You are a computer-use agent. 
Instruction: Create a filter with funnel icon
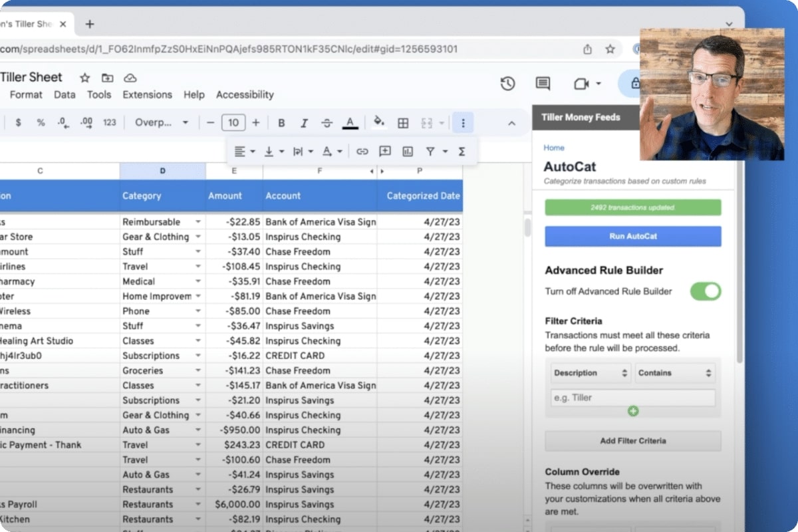tap(430, 152)
